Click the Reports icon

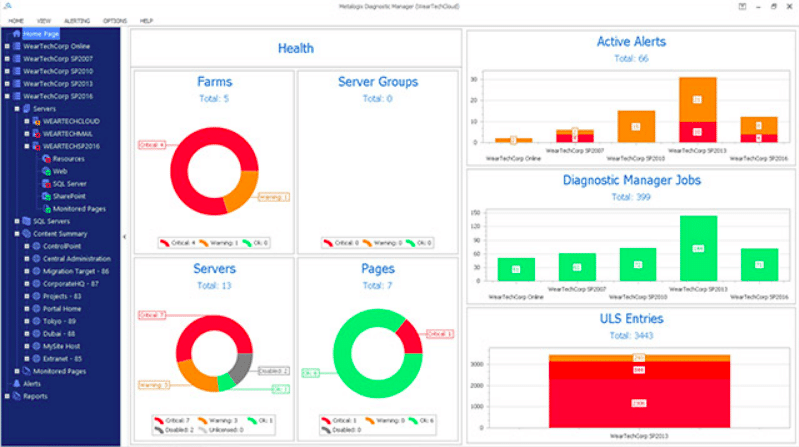pos(16,396)
